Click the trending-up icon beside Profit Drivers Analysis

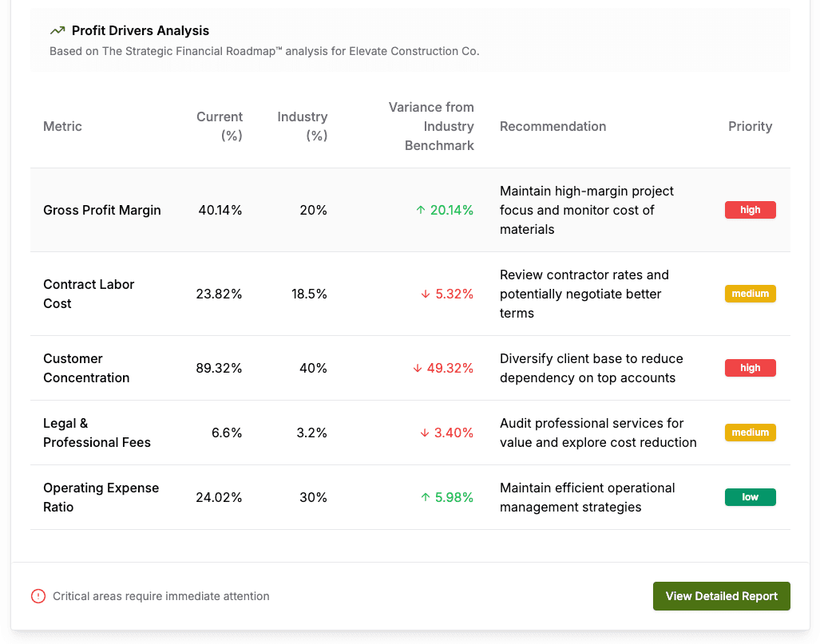(55, 30)
